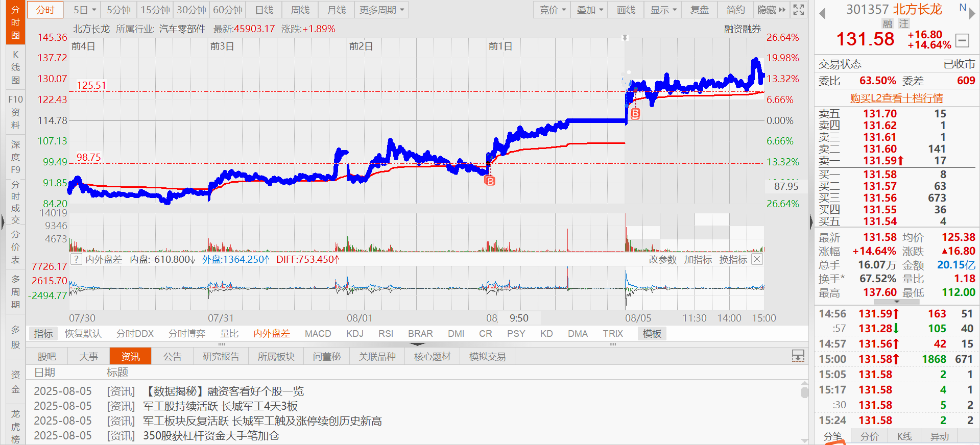Switch to 研究报告 tab
The image size is (980, 445).
point(221,356)
